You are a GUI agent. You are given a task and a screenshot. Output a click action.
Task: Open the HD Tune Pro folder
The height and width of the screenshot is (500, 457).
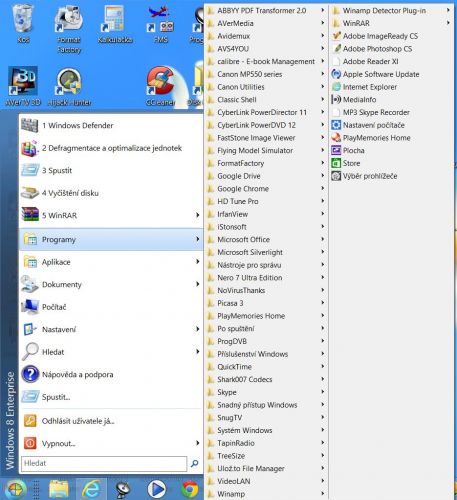click(x=266, y=201)
